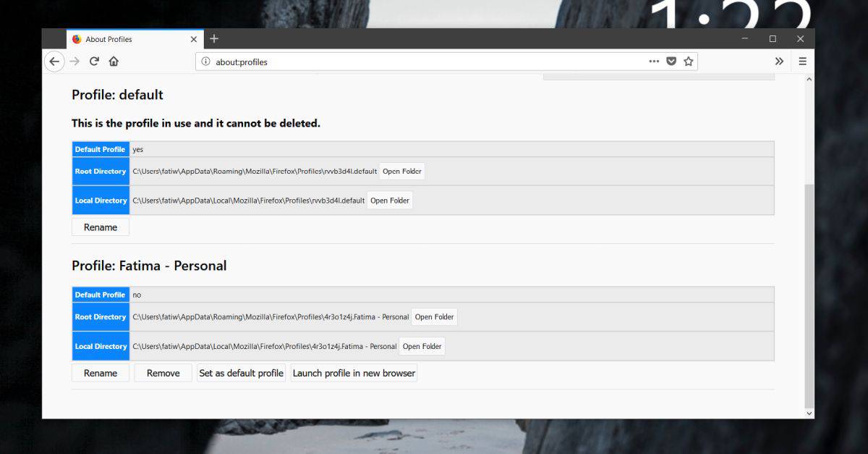The width and height of the screenshot is (868, 454).
Task: Click Default Profile label in default profile table
Action: (101, 149)
